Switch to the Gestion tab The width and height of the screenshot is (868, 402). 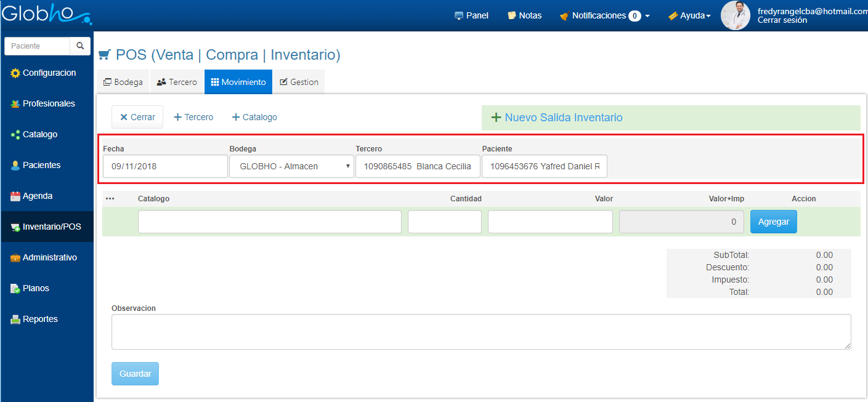pyautogui.click(x=299, y=82)
